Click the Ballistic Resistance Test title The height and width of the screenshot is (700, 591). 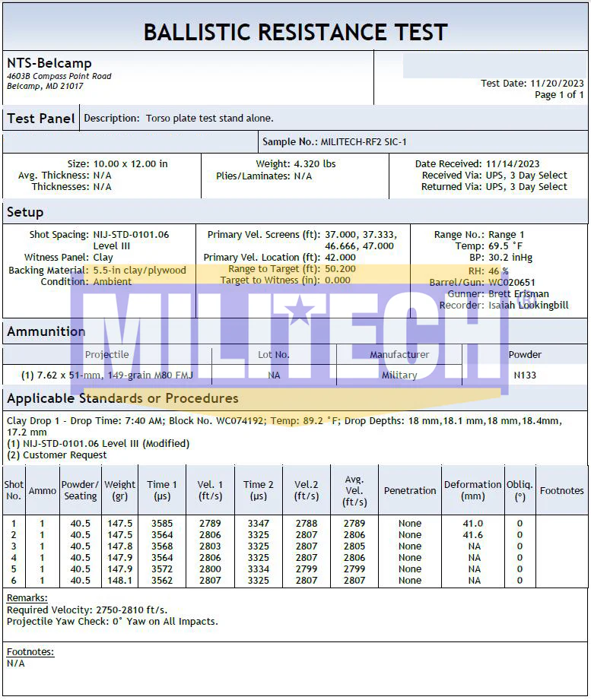pos(295,32)
